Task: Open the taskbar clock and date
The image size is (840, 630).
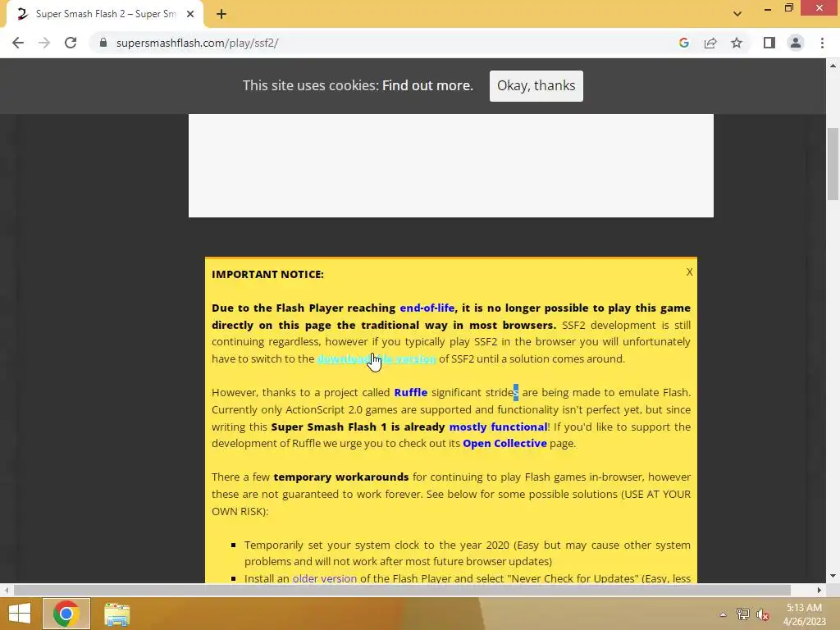Action: [x=804, y=614]
